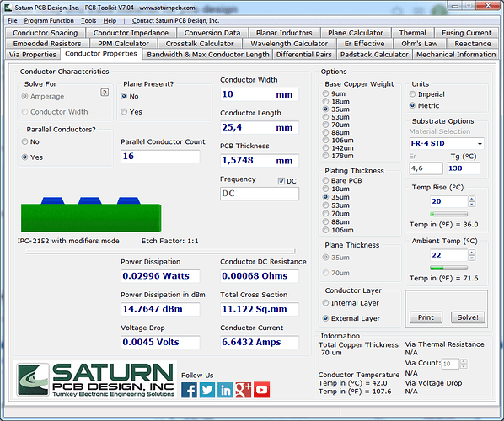Increase Ambient Temp with up arrow
The image size is (504, 421).
point(471,253)
